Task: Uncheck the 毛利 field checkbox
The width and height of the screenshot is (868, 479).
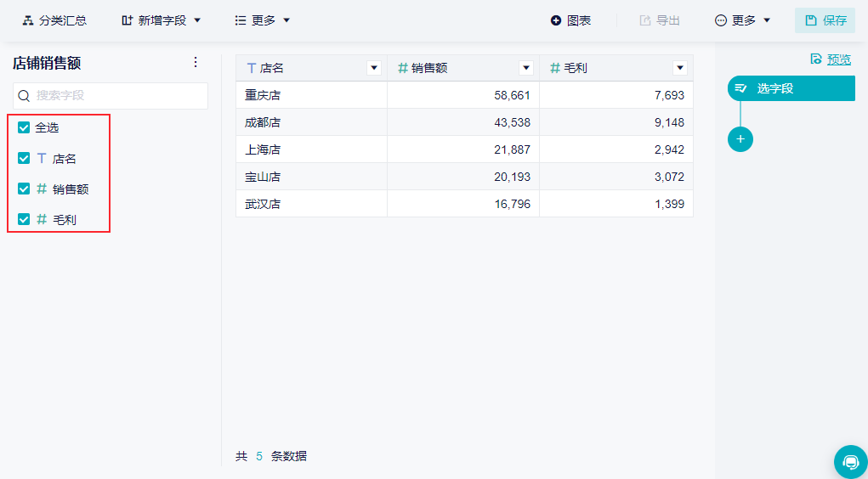Action: [x=24, y=219]
